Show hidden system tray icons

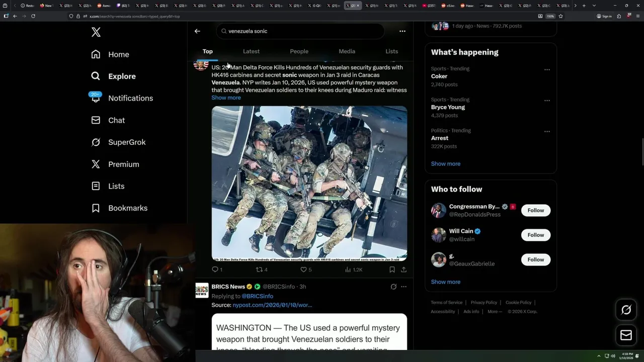click(599, 356)
